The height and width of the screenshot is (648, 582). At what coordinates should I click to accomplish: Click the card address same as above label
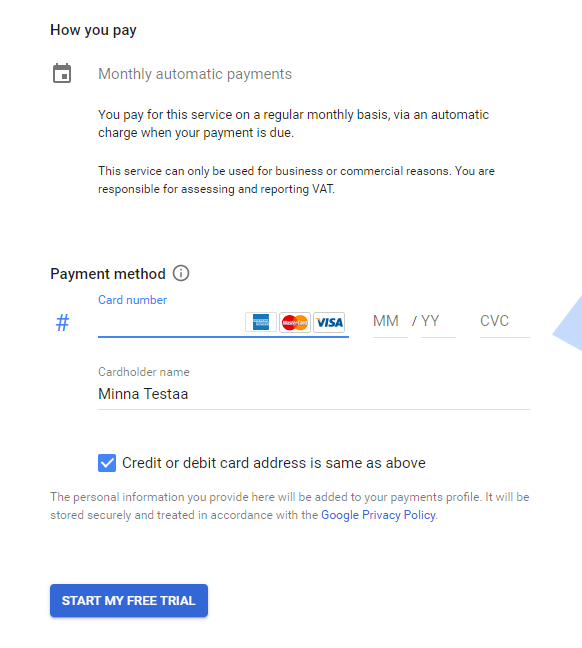274,463
